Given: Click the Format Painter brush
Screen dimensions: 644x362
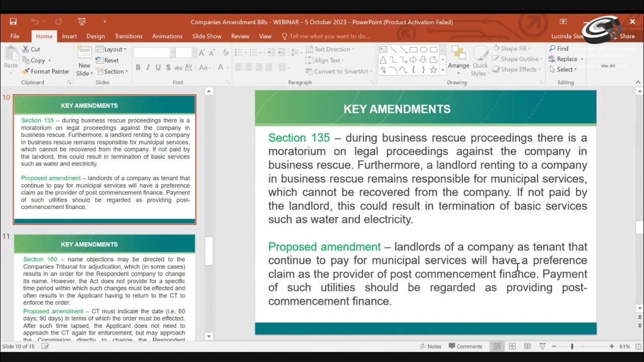Looking at the screenshot, I should tap(26, 71).
